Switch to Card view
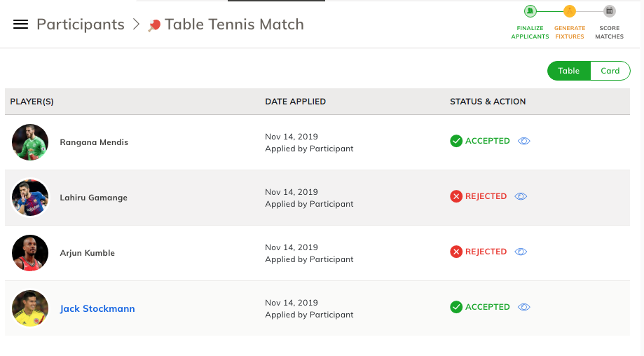Image resolution: width=644 pixels, height=356 pixels. 610,71
